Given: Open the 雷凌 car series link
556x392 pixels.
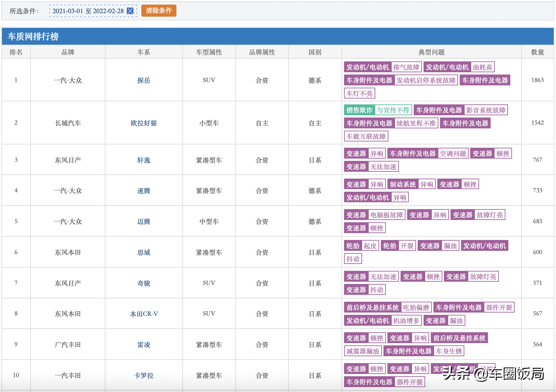Looking at the screenshot, I should [x=144, y=345].
